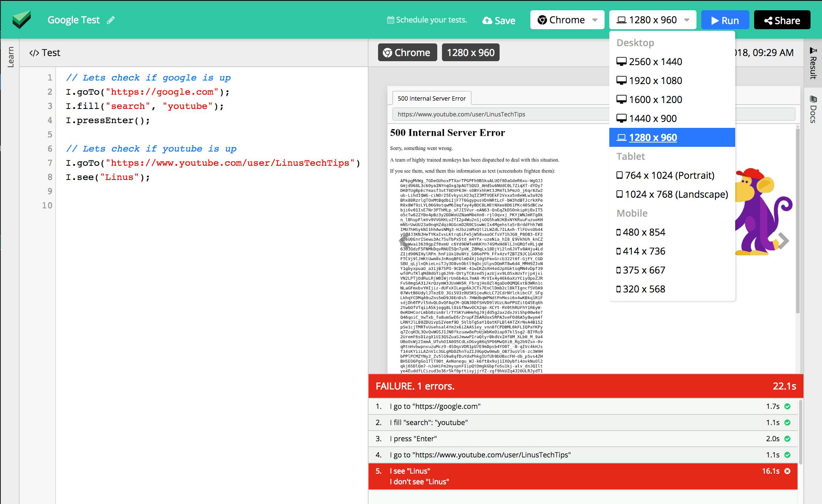Image resolution: width=822 pixels, height=504 pixels.
Task: Choose the highlighted 1280 x 960 option
Action: tap(672, 137)
